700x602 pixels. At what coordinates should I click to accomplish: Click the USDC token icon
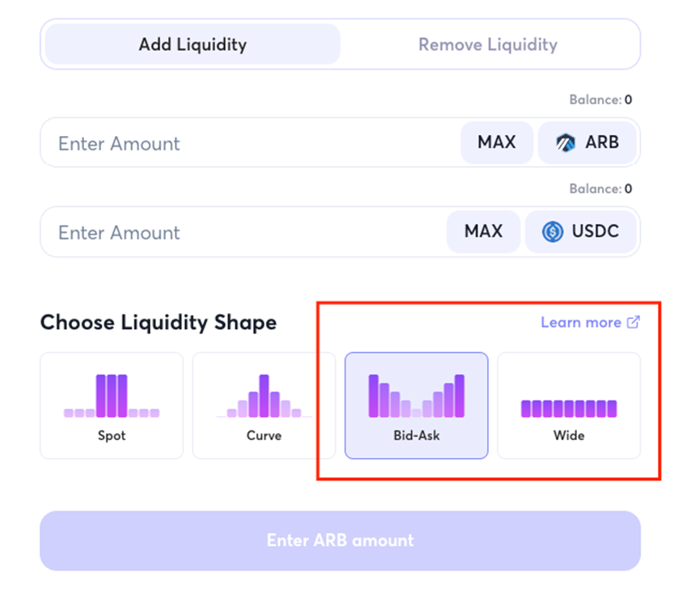click(x=551, y=232)
